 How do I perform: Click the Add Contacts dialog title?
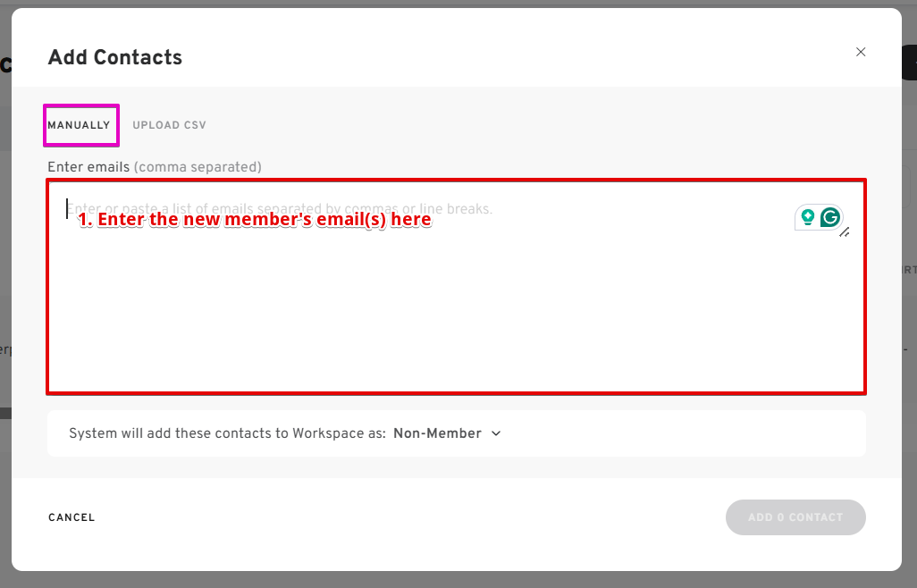pyautogui.click(x=115, y=57)
